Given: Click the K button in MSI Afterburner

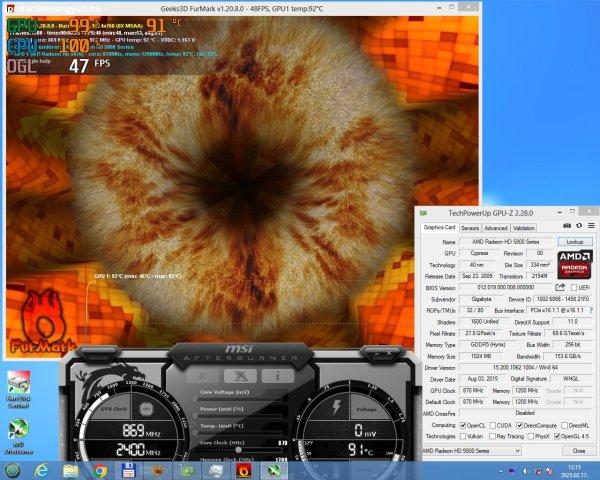Looking at the screenshot, I should pos(202,376).
